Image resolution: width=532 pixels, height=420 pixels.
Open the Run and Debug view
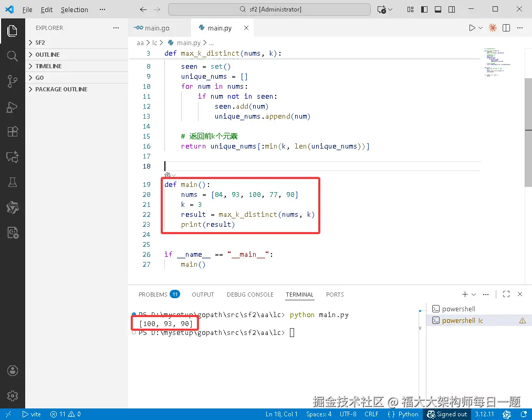pos(12,107)
